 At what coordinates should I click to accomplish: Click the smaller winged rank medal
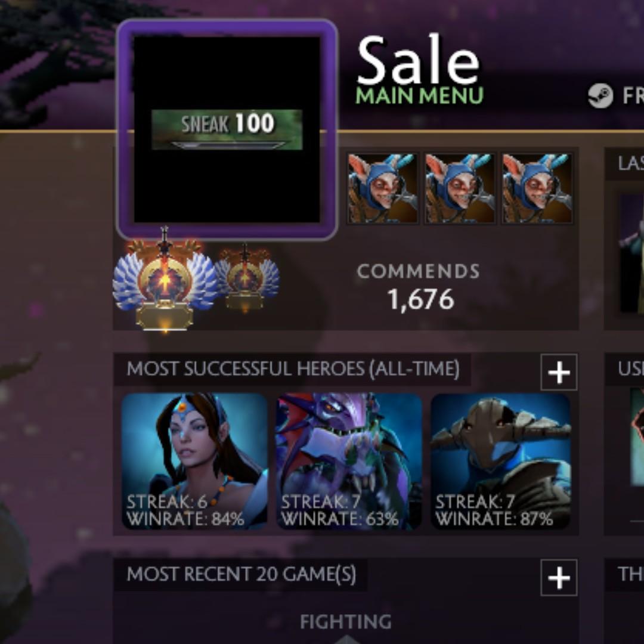pyautogui.click(x=246, y=277)
